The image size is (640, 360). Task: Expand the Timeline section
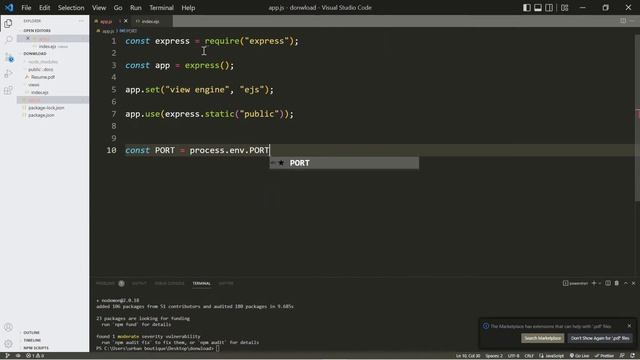pos(32,340)
